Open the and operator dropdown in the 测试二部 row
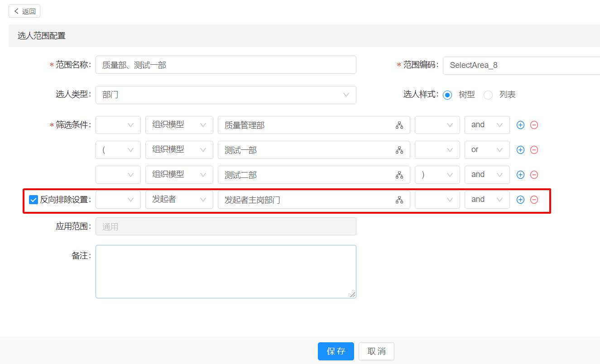This screenshot has height=364, width=600. click(487, 175)
